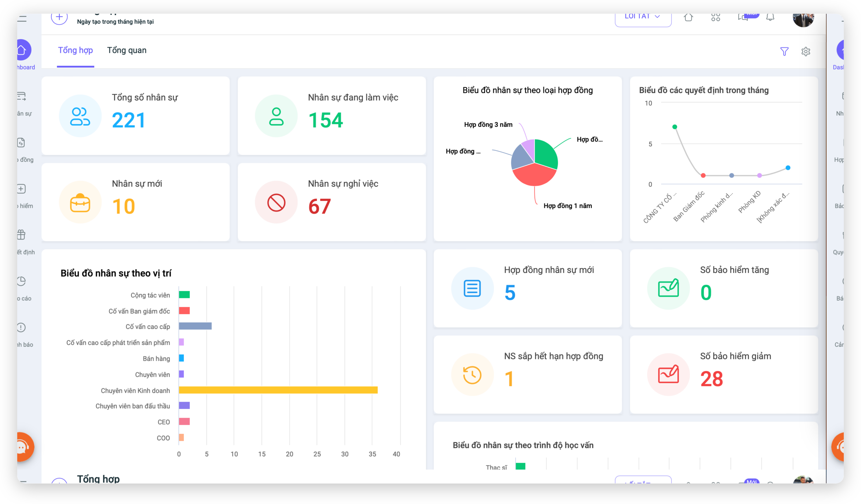Switch to the Tổng quan tab
861x504 pixels.
[127, 50]
